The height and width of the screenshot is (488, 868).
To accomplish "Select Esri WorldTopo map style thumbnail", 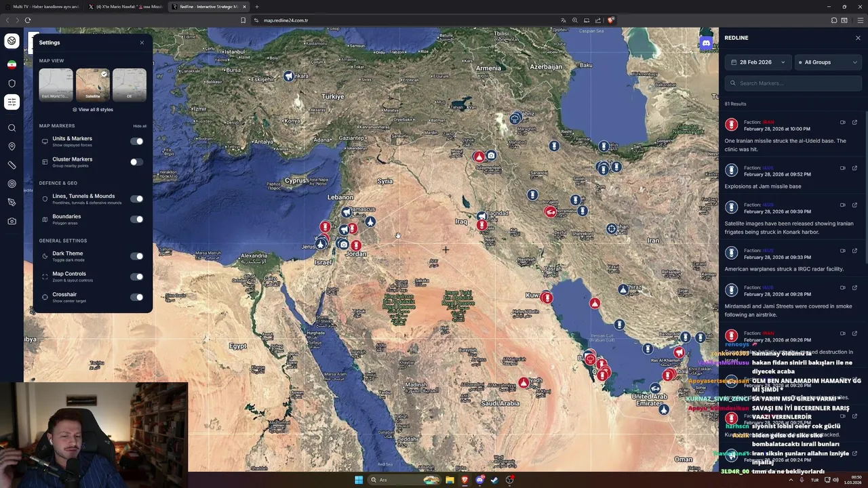I will pyautogui.click(x=56, y=85).
